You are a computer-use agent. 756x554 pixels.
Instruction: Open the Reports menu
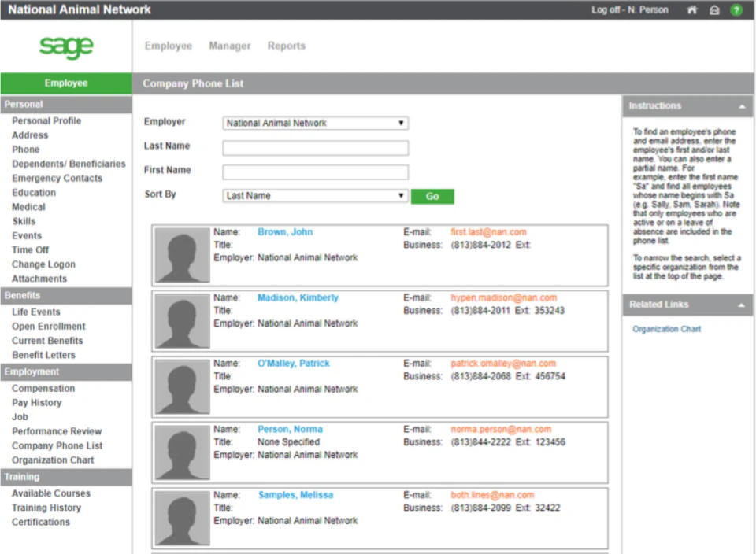(x=286, y=46)
